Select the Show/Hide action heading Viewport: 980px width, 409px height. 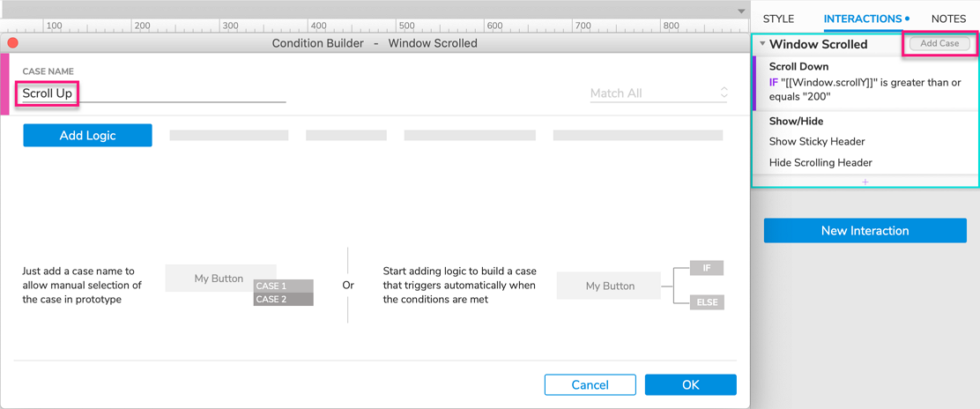[x=796, y=121]
